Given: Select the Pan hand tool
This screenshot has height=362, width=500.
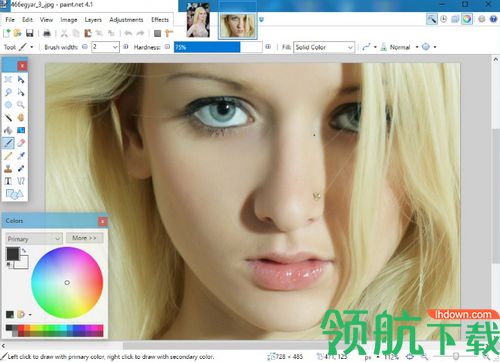Looking at the screenshot, I should (21, 117).
